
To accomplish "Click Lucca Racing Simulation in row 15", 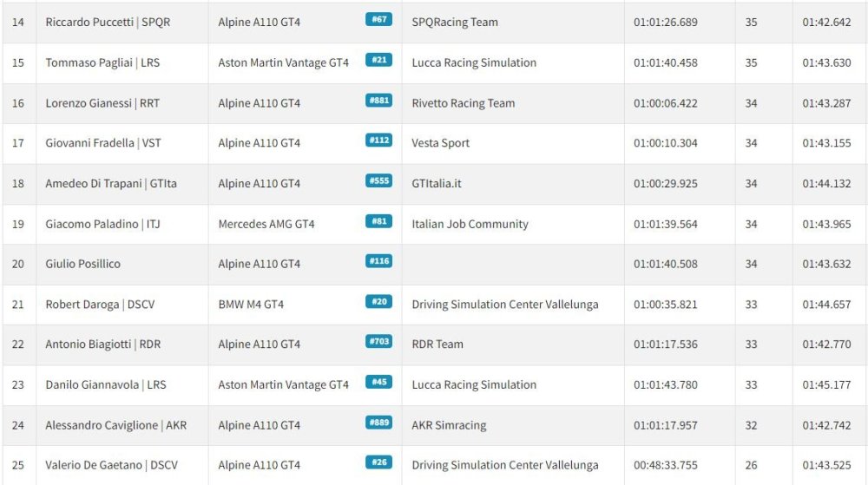I will tap(474, 62).
